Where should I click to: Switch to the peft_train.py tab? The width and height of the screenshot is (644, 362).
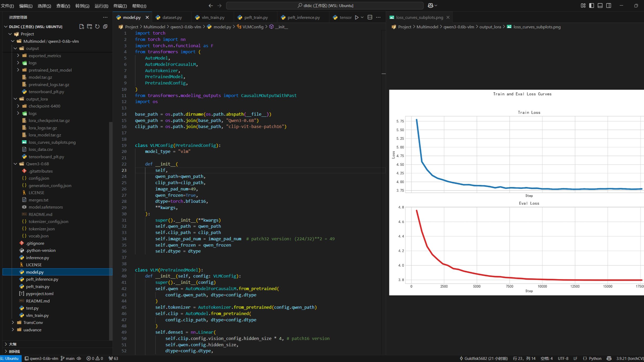[x=256, y=17]
